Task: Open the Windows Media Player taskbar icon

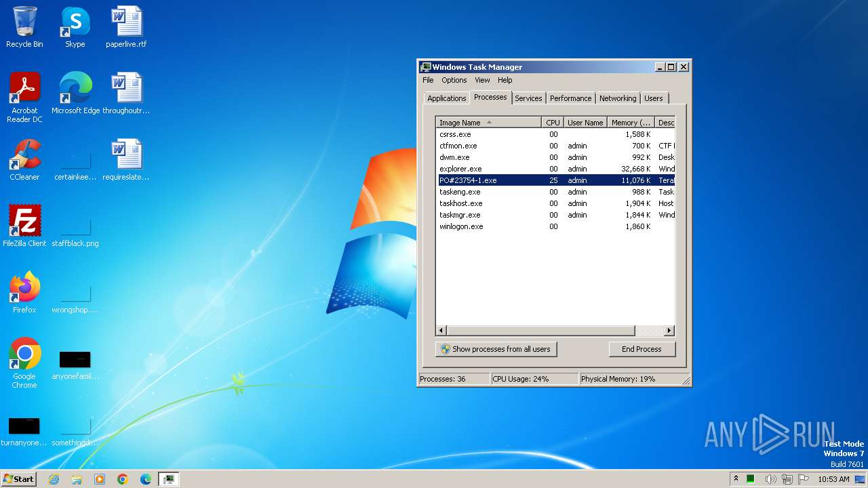Action: click(100, 479)
